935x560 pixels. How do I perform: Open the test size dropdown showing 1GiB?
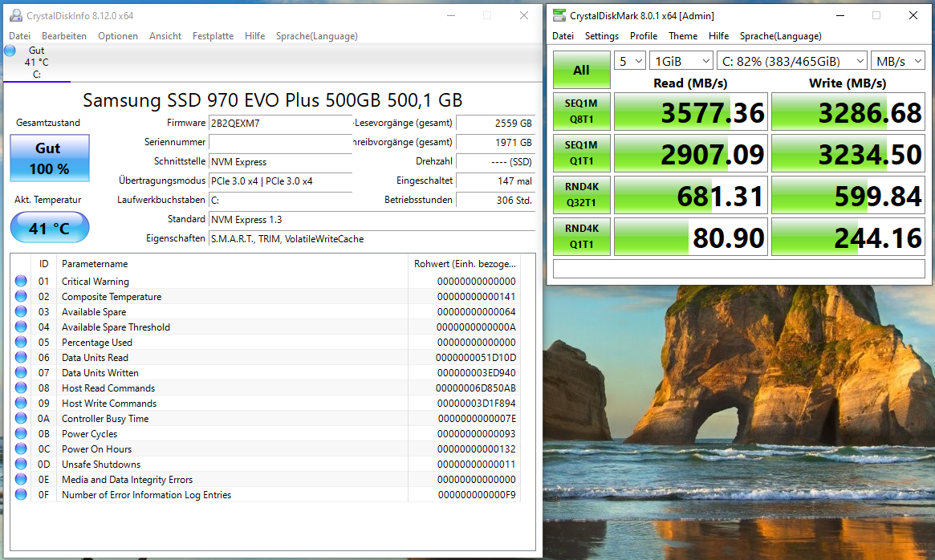coord(681,61)
